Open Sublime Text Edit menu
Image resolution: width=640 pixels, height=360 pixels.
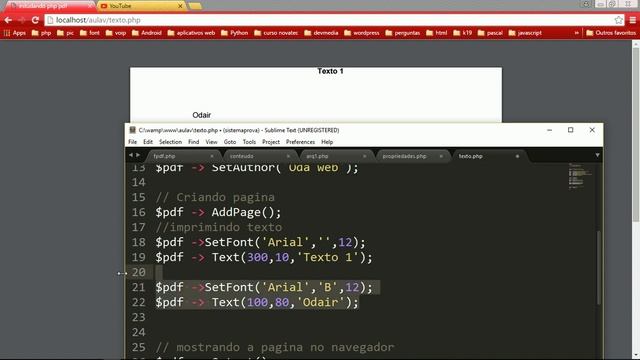(148, 142)
